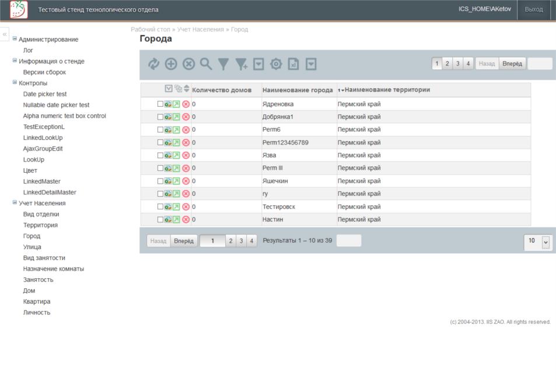Open Версии сборок sidebar item
The height and width of the screenshot is (392, 556).
44,72
